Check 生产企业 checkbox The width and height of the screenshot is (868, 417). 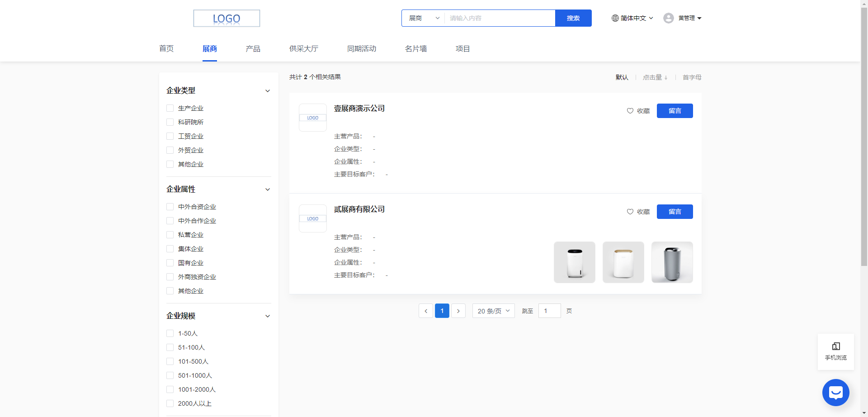point(170,108)
